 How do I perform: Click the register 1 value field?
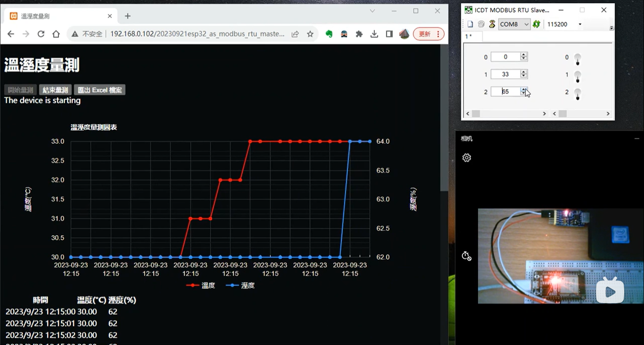(x=505, y=74)
